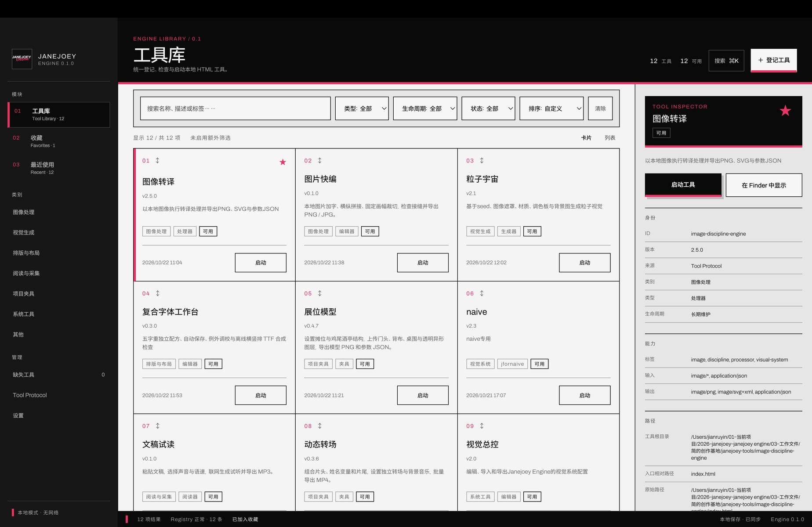Open the 生命周期 filter dropdown
Image resolution: width=812 pixels, height=527 pixels.
tap(425, 108)
